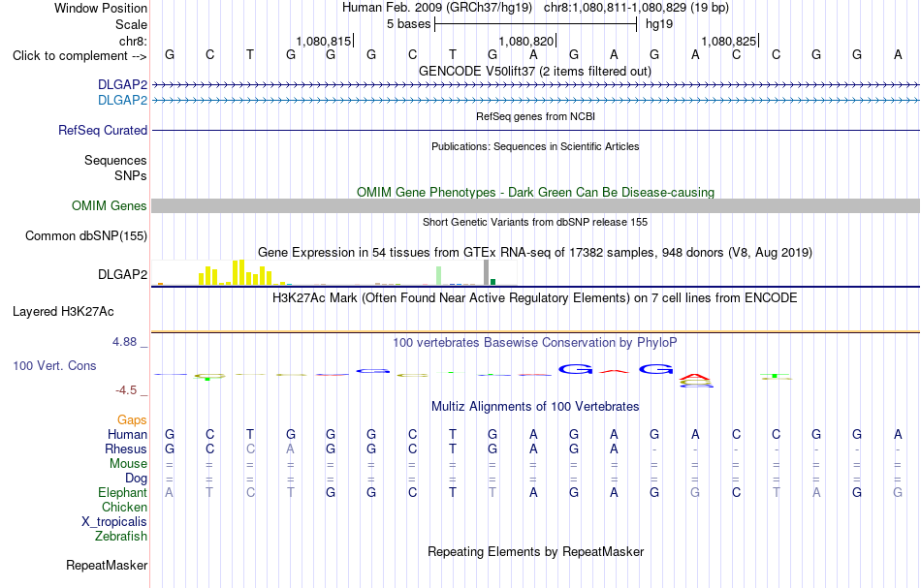Open Multiz Alignments of 100 Vertebrates title

[x=535, y=407]
